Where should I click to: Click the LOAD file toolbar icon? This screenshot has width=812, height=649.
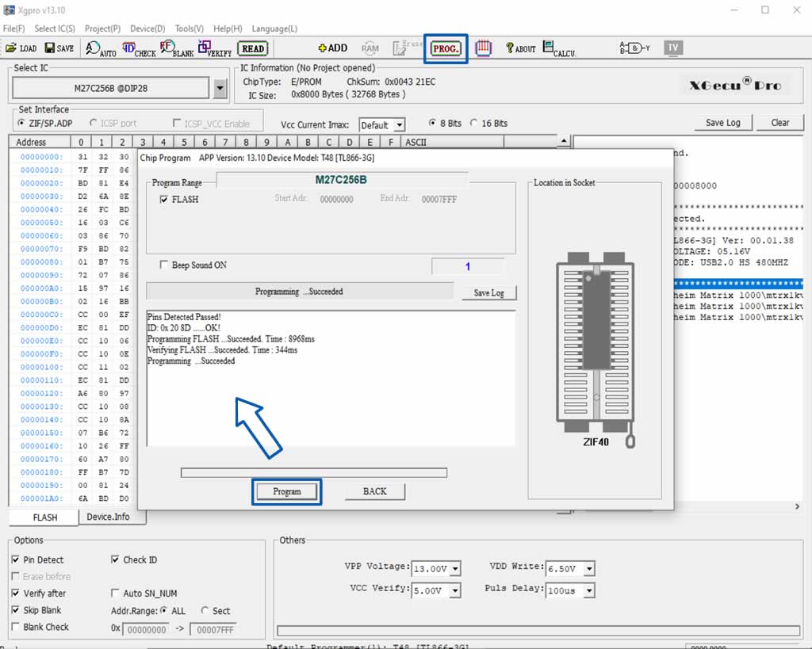[21, 48]
